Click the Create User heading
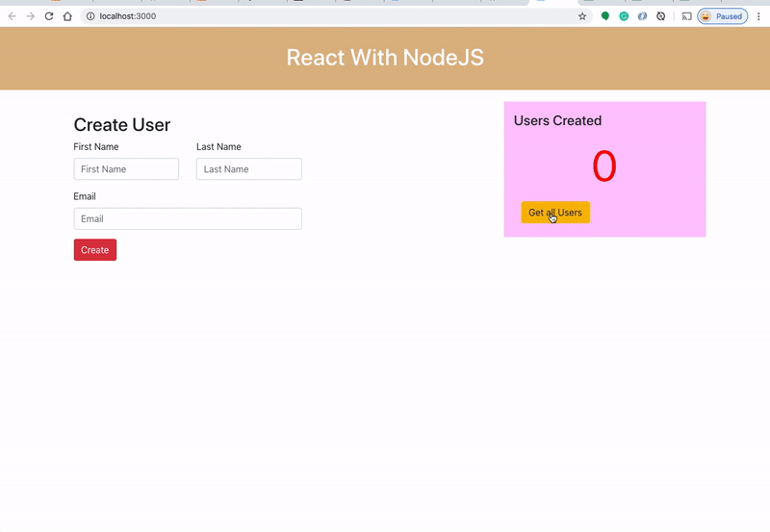Image resolution: width=770 pixels, height=532 pixels. tap(122, 125)
